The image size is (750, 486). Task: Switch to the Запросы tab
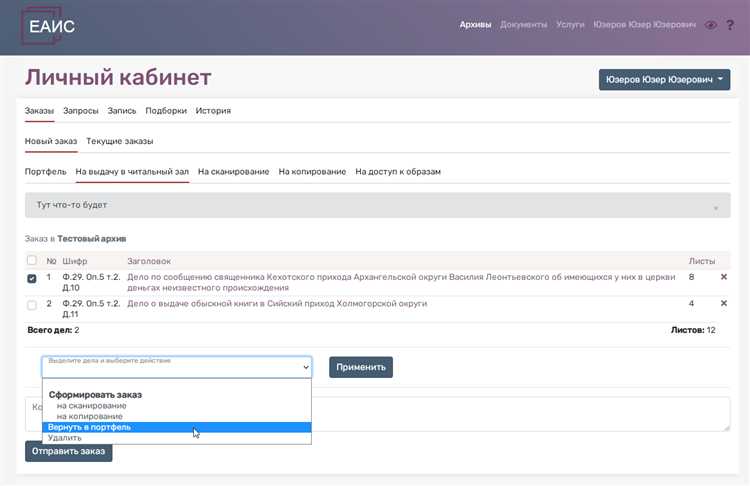80,111
